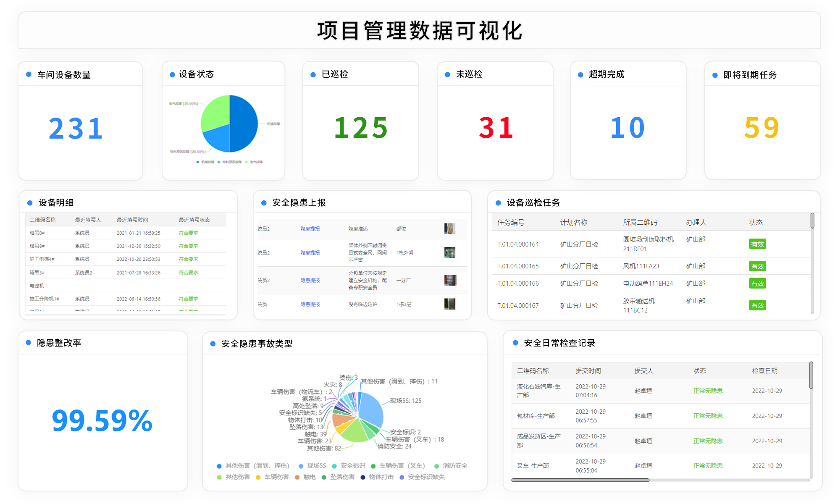This screenshot has height=504, width=840.
Task: Open the thumbnail in the 1栋外架 hazard row
Action: (x=449, y=253)
